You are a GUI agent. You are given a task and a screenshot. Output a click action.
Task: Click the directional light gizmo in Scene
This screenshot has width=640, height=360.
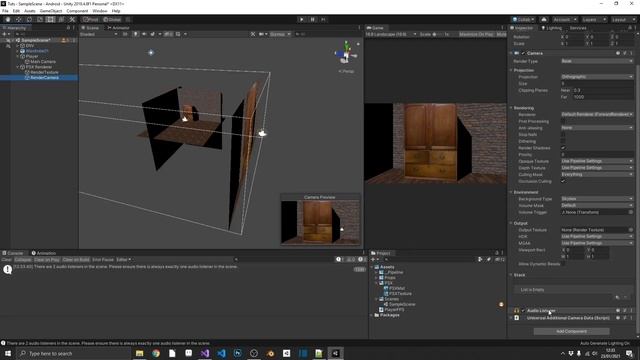tap(151, 52)
